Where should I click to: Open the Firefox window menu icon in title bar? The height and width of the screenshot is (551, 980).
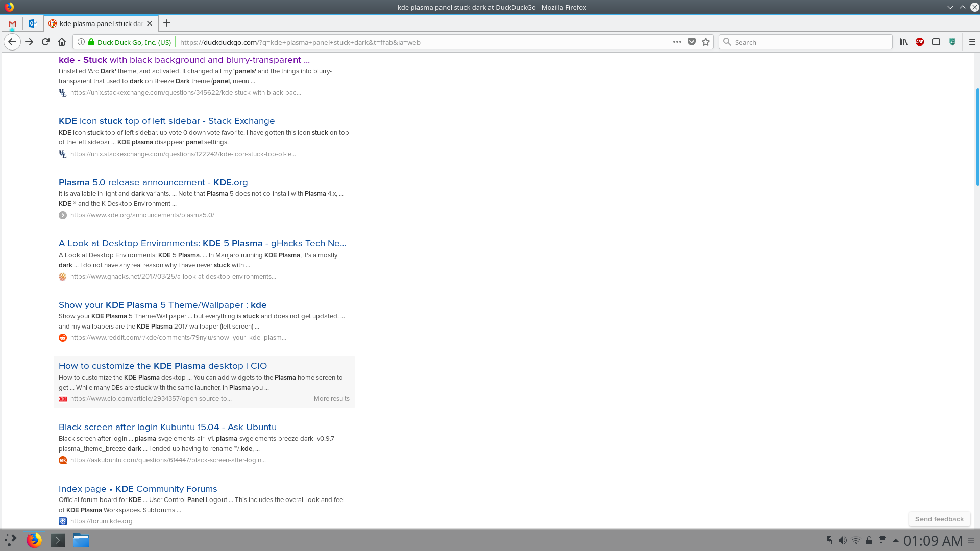[x=9, y=7]
